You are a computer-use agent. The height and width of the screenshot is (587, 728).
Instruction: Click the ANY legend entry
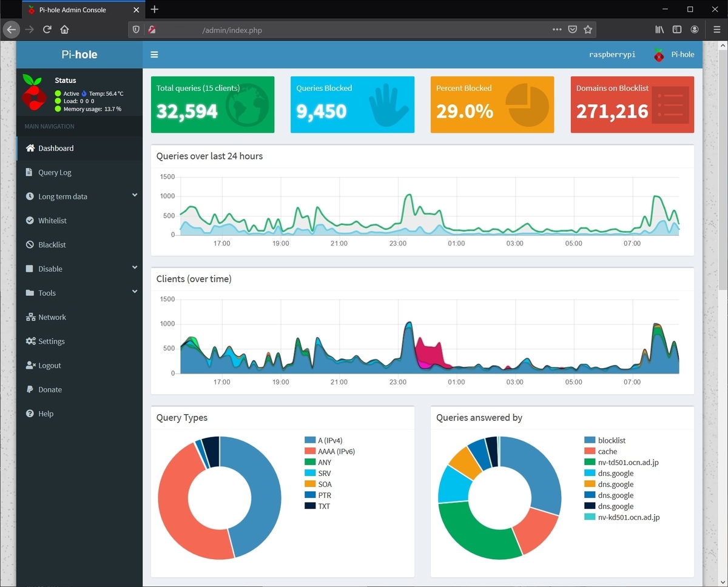(x=318, y=462)
